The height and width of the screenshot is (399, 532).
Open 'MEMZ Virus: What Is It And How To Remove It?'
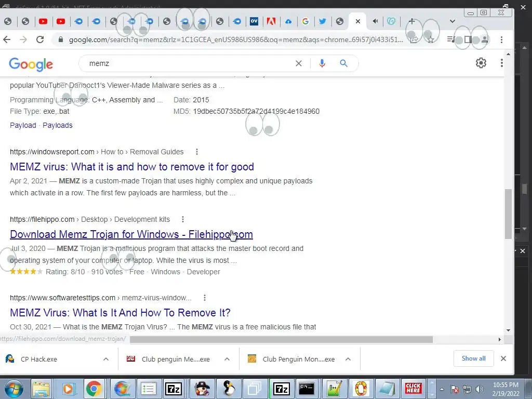(x=120, y=312)
